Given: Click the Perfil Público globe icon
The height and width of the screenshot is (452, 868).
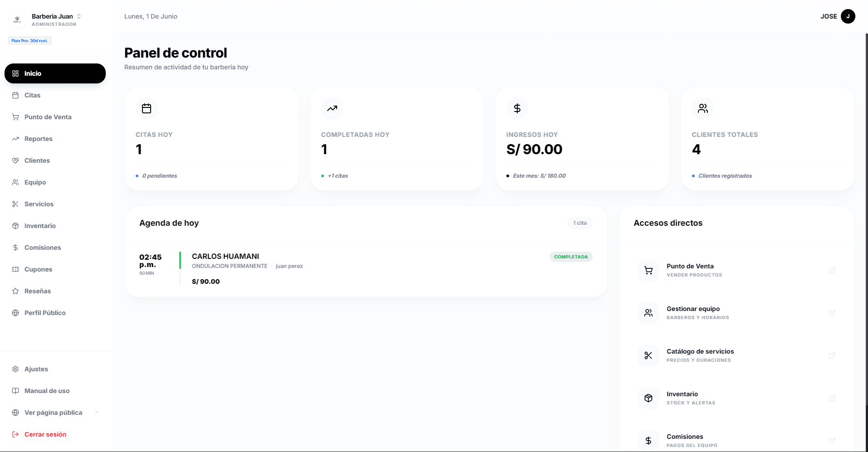Looking at the screenshot, I should pyautogui.click(x=15, y=313).
